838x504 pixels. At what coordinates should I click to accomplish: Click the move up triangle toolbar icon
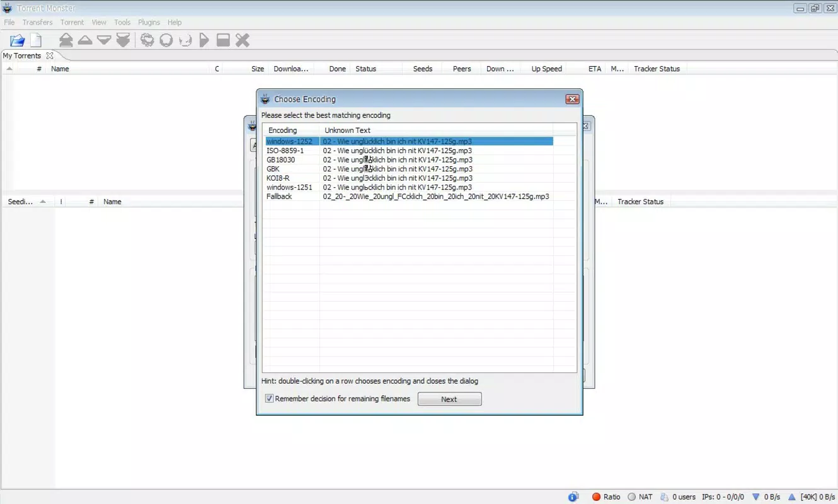[x=85, y=40]
